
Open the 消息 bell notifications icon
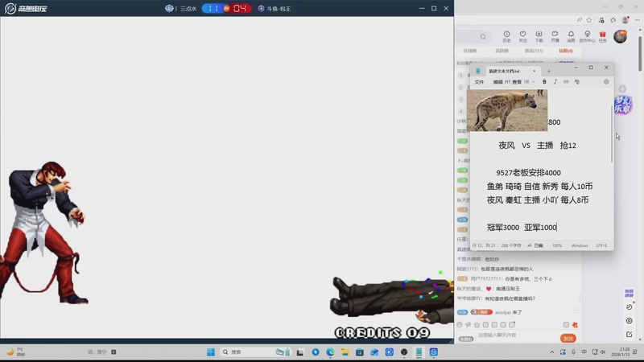571,36
